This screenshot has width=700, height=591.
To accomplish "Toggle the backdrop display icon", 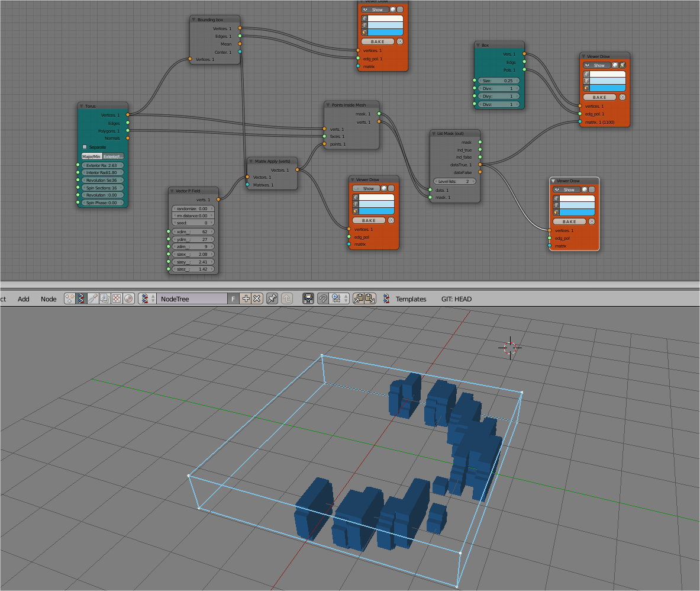I will pos(308,298).
